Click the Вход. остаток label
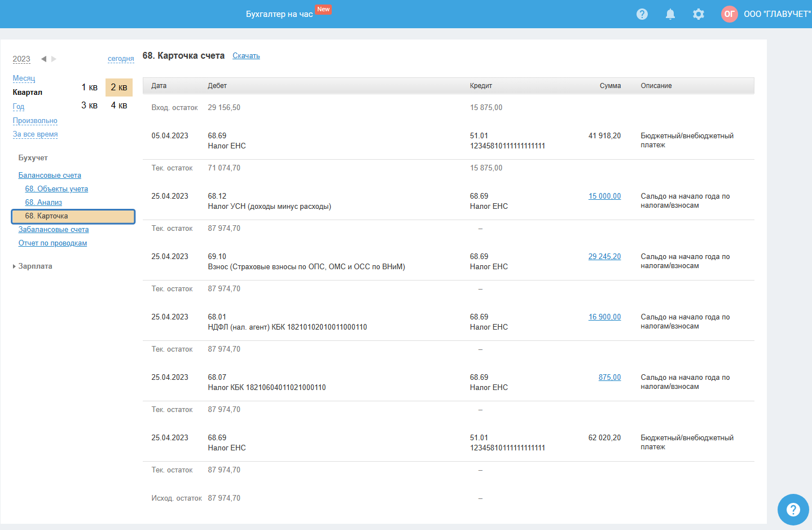Viewport: 812px width, 530px height. [x=174, y=108]
